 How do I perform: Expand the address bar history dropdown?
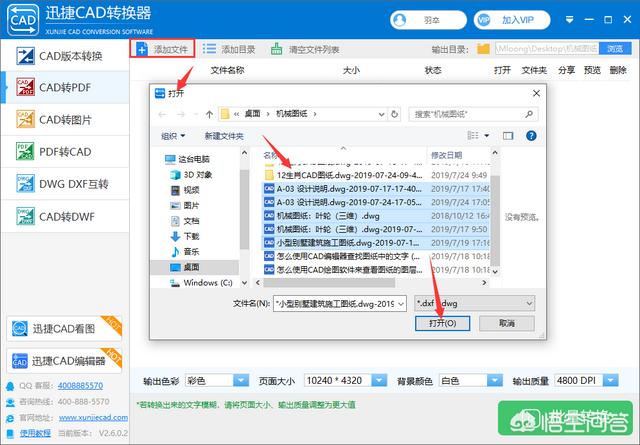381,114
